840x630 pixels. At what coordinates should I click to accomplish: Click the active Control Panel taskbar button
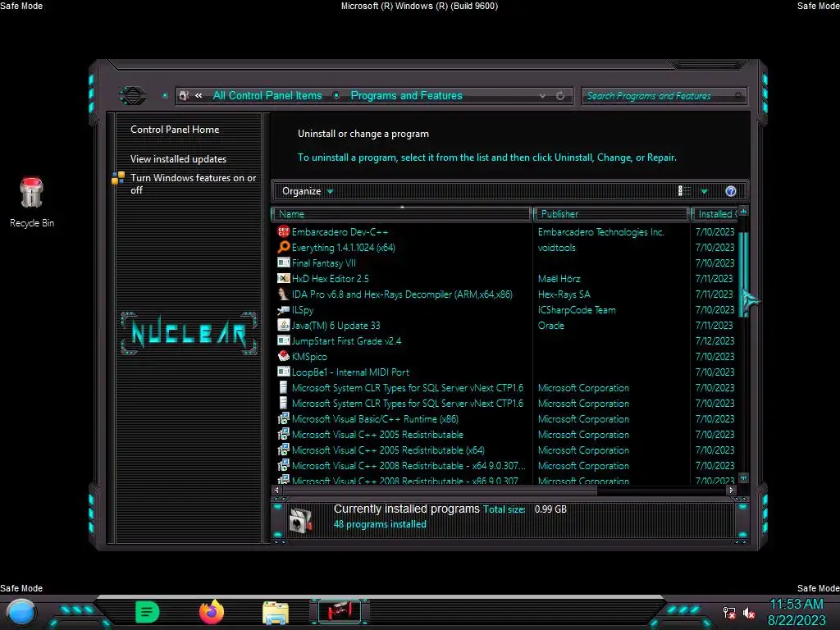tap(340, 611)
